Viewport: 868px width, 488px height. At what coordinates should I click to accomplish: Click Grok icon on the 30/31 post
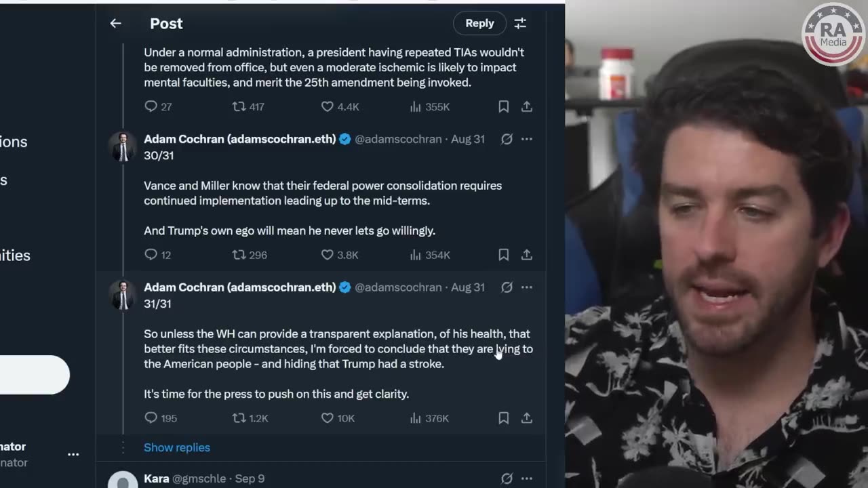507,139
